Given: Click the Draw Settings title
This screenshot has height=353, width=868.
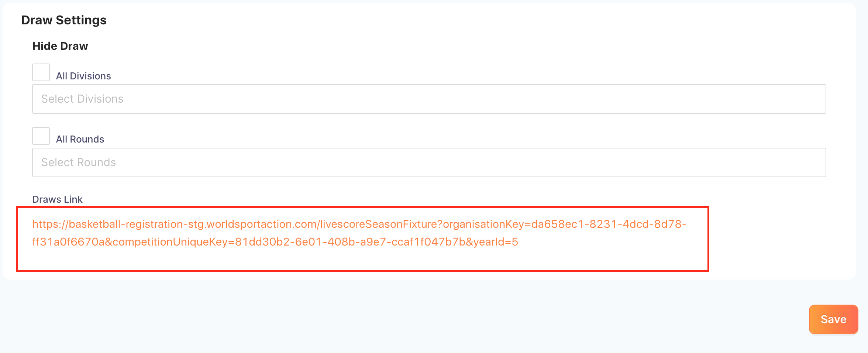Looking at the screenshot, I should pyautogui.click(x=64, y=20).
